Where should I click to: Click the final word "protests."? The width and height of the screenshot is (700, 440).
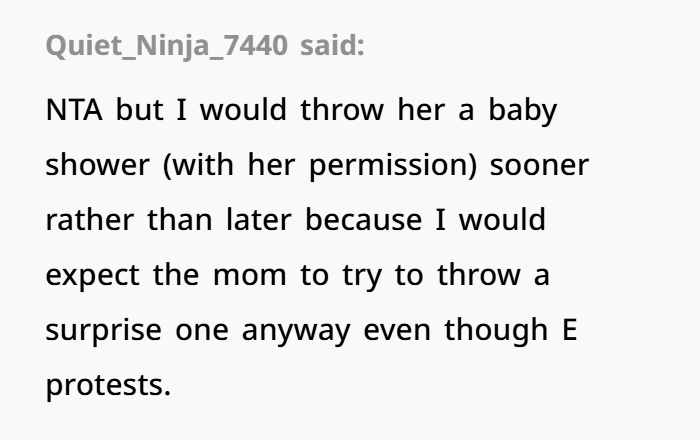tap(108, 384)
